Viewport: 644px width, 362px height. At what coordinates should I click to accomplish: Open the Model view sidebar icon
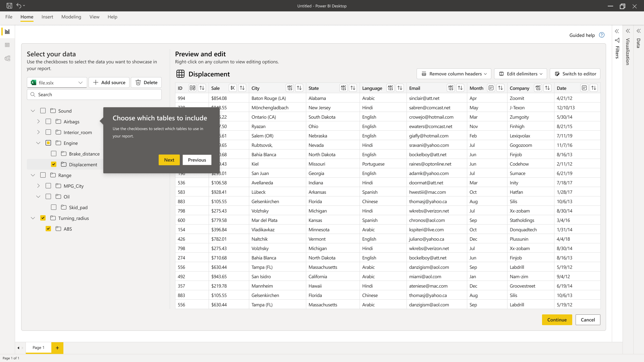coord(7,58)
